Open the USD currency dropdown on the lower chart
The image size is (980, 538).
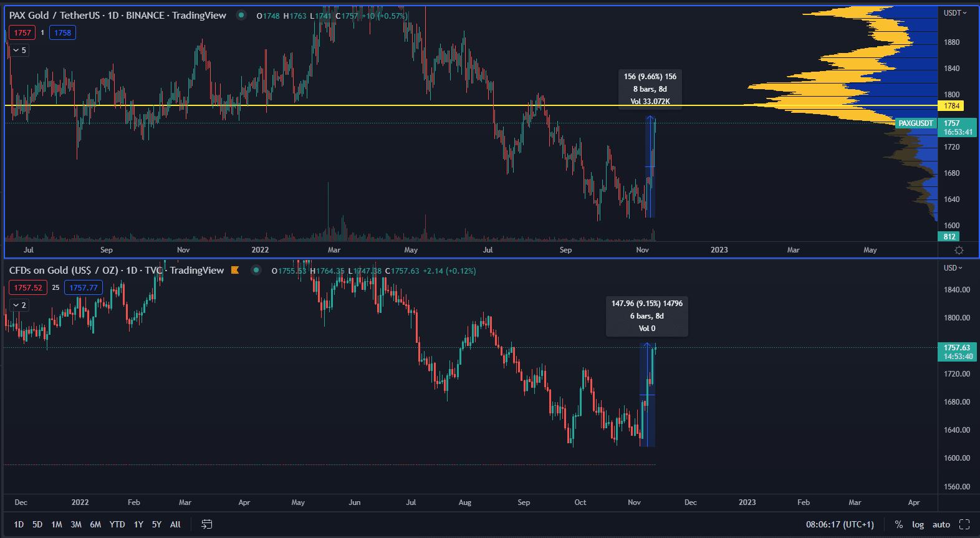(953, 268)
